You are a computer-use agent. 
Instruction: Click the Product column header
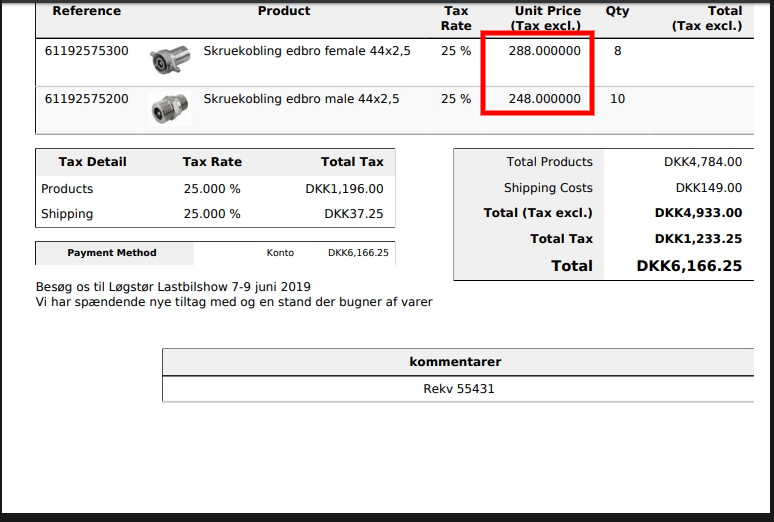click(284, 11)
